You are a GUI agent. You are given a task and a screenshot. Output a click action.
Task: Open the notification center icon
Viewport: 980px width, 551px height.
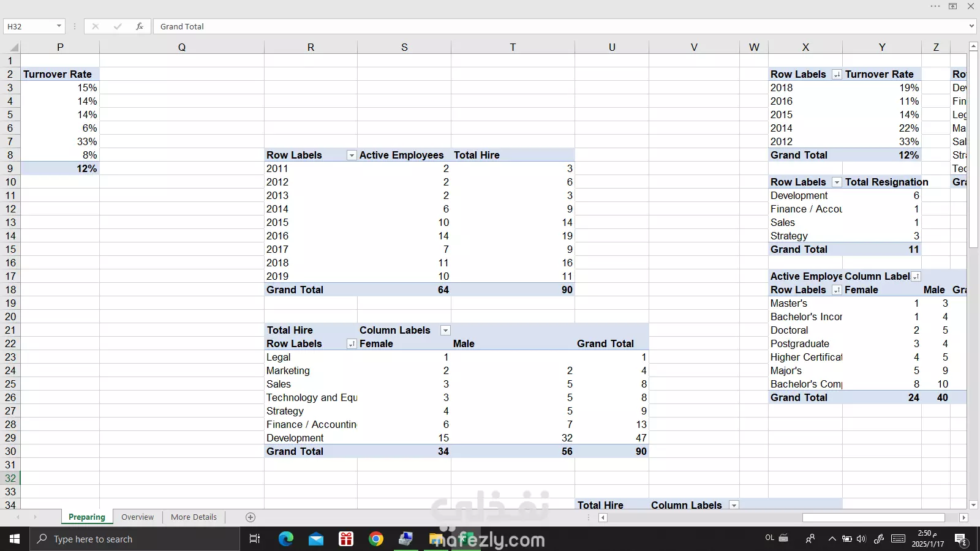pos(961,539)
